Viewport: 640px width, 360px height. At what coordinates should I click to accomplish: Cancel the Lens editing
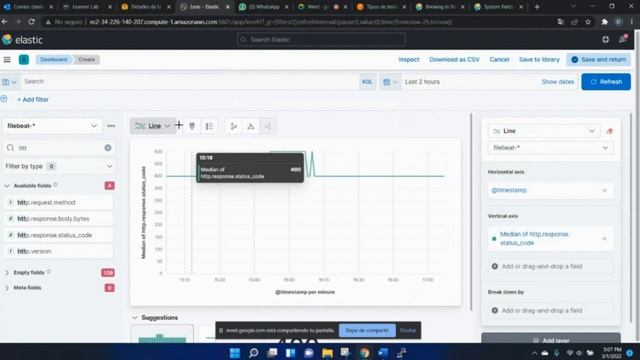499,60
